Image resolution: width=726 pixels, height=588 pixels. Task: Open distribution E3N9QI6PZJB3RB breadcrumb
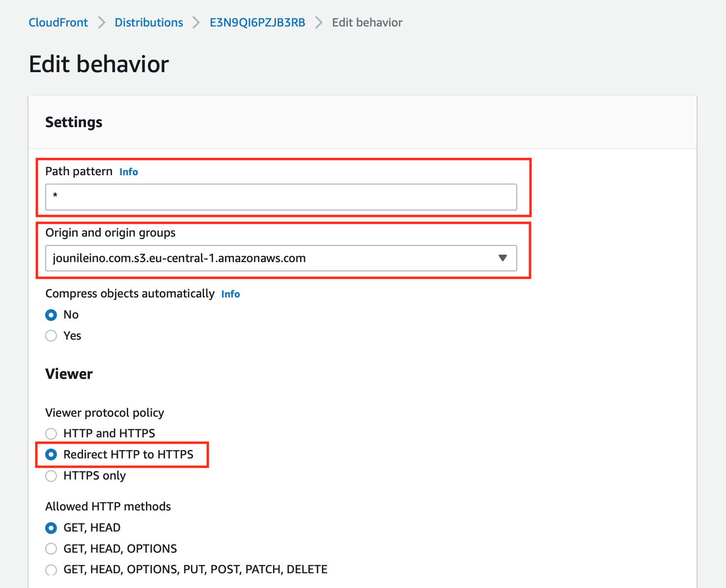pyautogui.click(x=257, y=23)
